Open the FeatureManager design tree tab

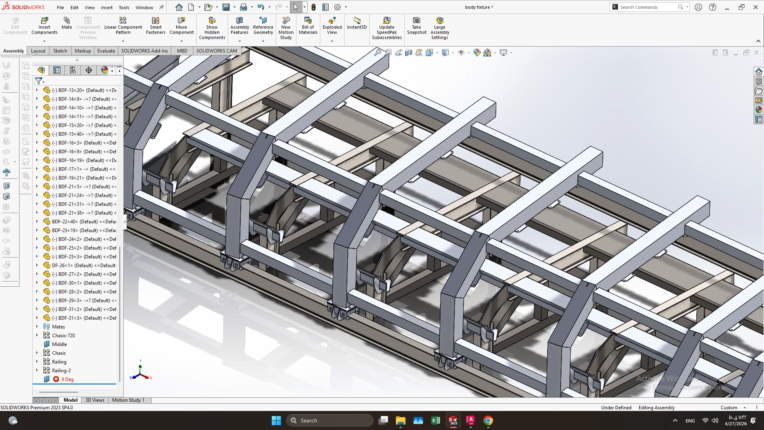[x=41, y=70]
